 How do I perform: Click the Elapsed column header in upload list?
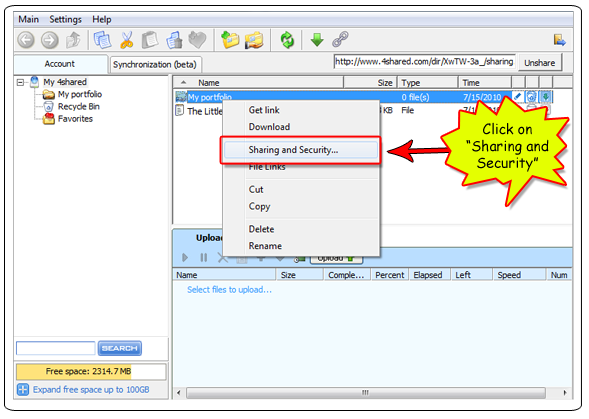[429, 275]
